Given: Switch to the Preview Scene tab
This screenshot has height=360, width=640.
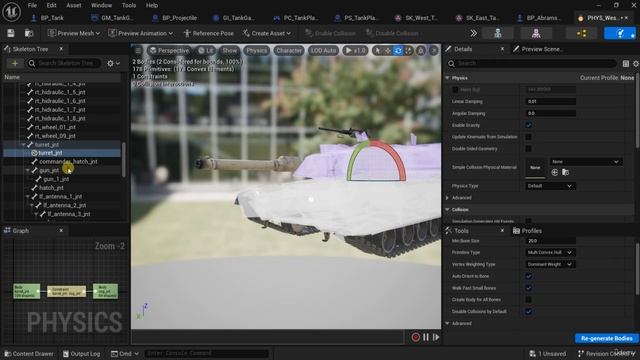Looking at the screenshot, I should [538, 49].
